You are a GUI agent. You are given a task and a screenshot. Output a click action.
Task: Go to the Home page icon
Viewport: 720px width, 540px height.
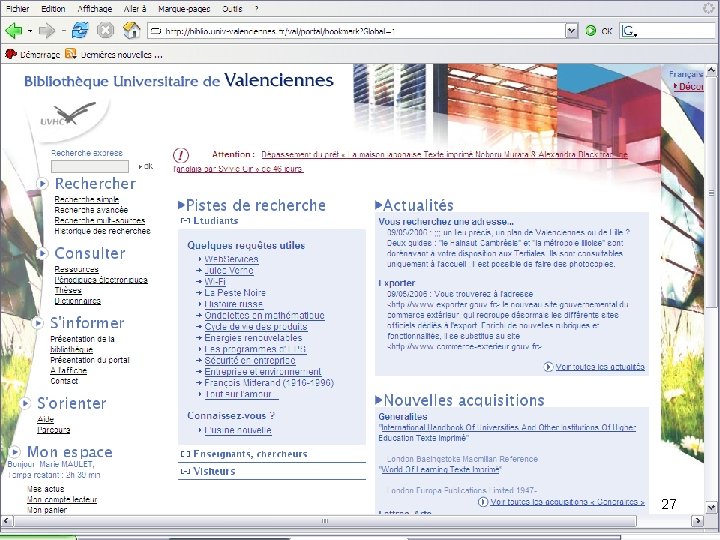point(132,30)
